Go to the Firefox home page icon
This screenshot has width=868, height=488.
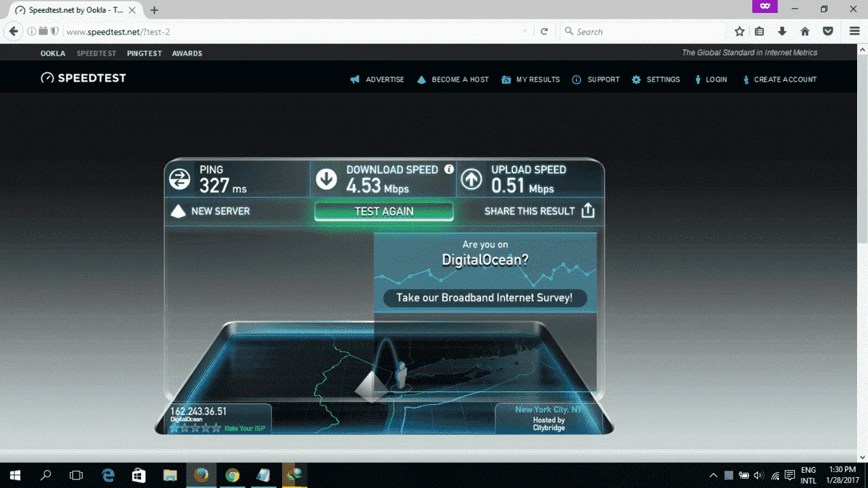(805, 32)
